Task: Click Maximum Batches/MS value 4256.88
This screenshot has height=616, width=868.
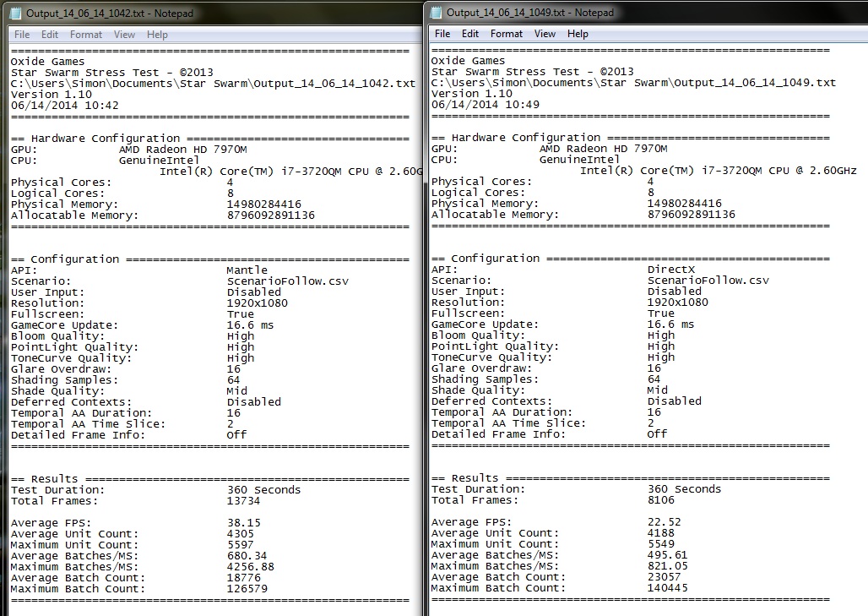Action: (x=250, y=567)
